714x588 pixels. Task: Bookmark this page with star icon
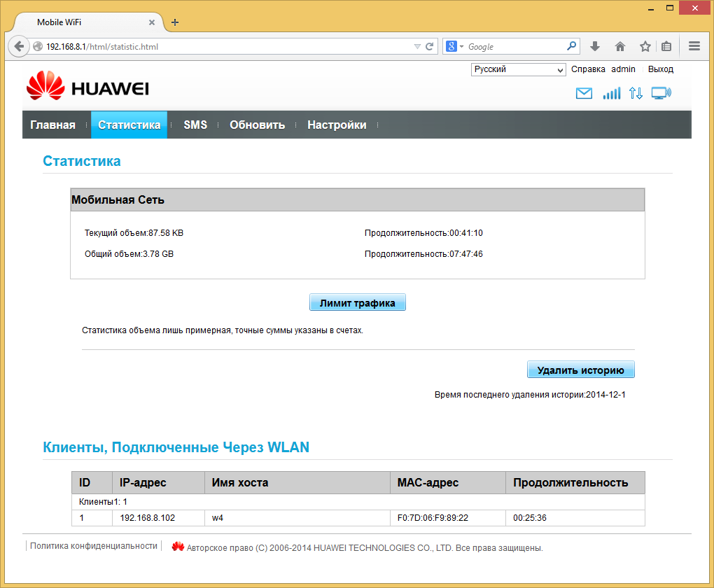pos(645,46)
